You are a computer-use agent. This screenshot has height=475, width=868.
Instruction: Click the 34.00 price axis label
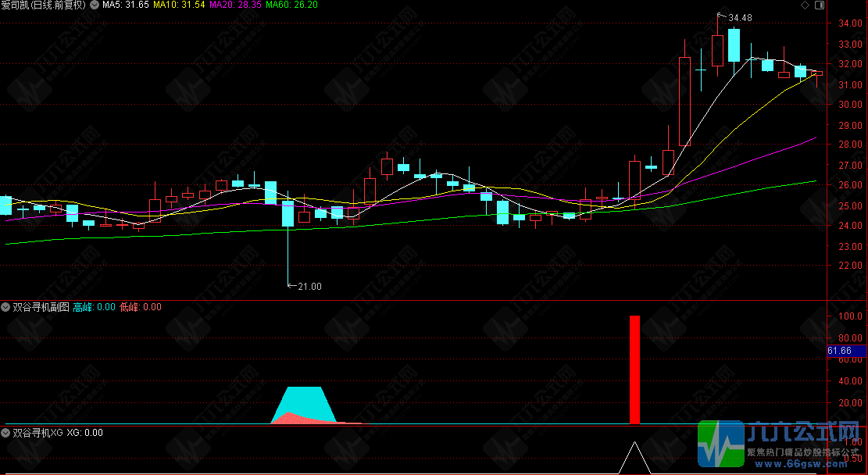coord(850,23)
